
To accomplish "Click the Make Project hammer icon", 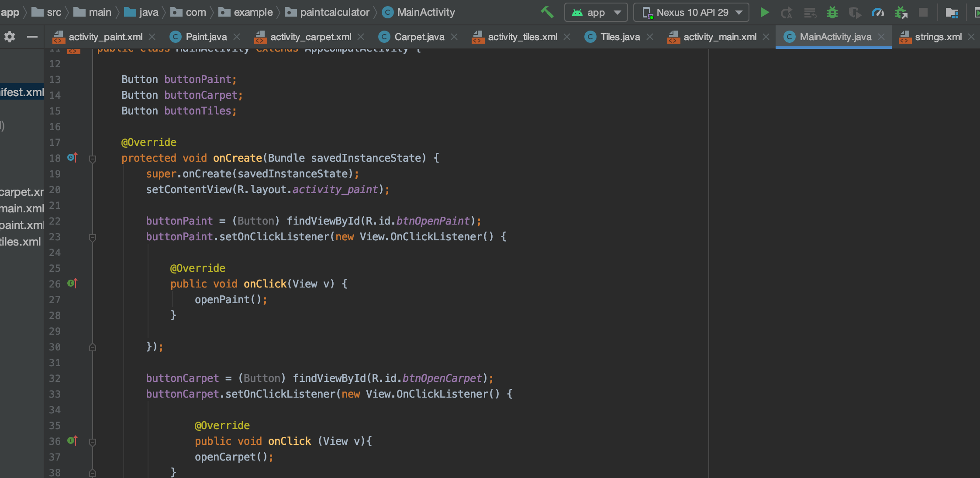I will 547,12.
